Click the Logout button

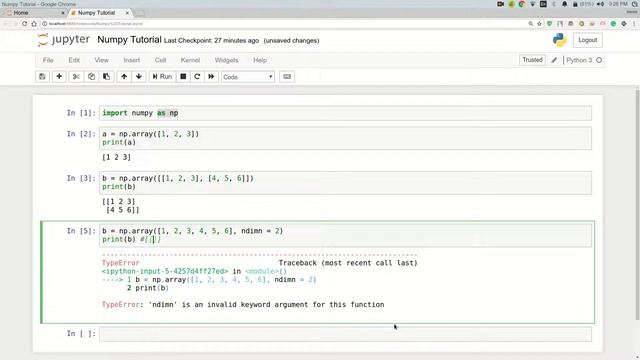click(x=587, y=40)
